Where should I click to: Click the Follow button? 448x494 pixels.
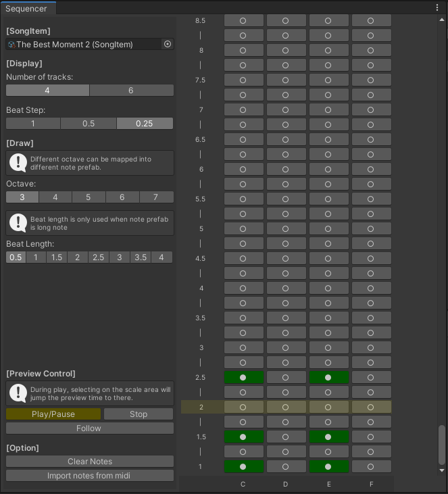click(x=90, y=428)
